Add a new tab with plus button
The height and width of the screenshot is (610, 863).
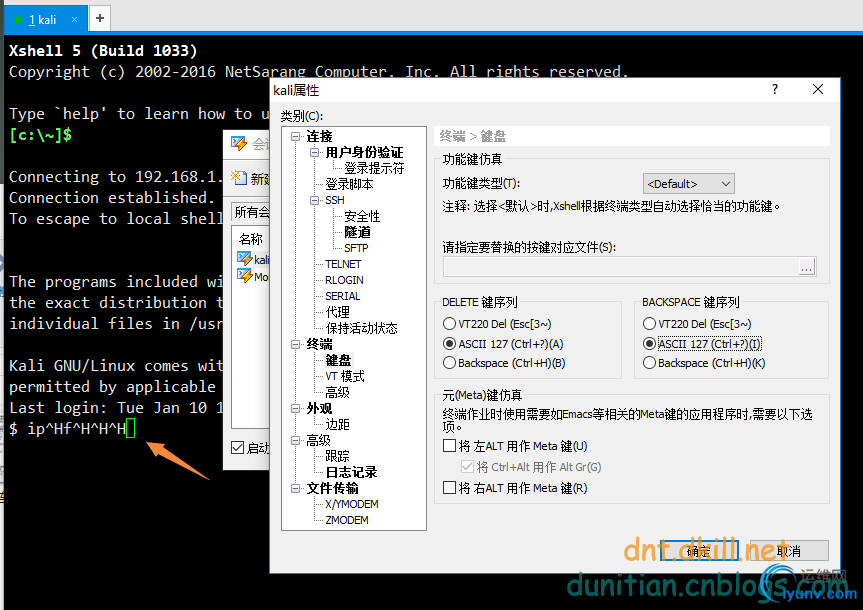tap(100, 18)
